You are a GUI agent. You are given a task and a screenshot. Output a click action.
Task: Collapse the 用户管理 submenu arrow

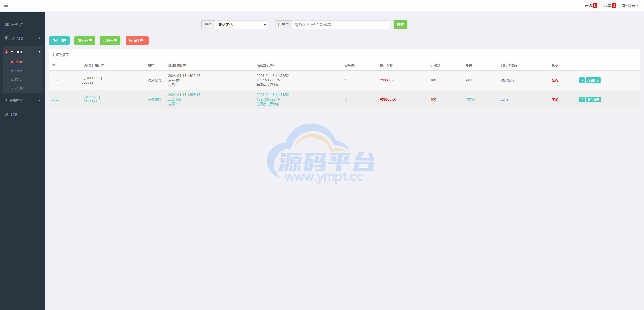click(39, 52)
